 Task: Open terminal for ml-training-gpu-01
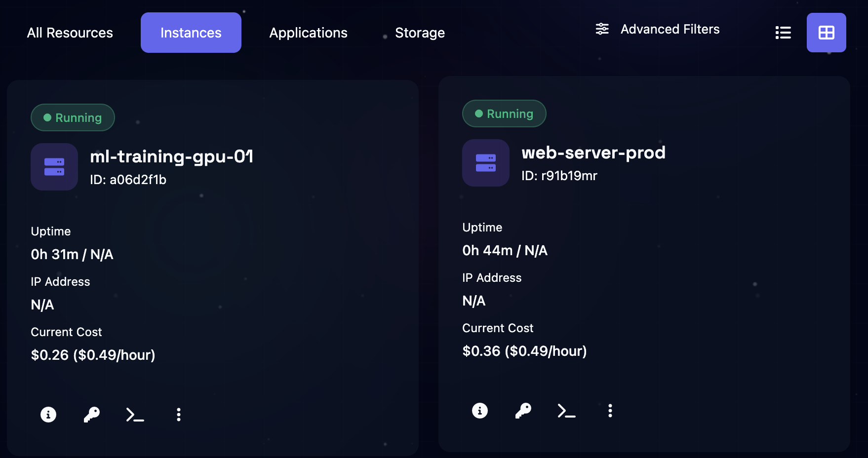point(134,415)
